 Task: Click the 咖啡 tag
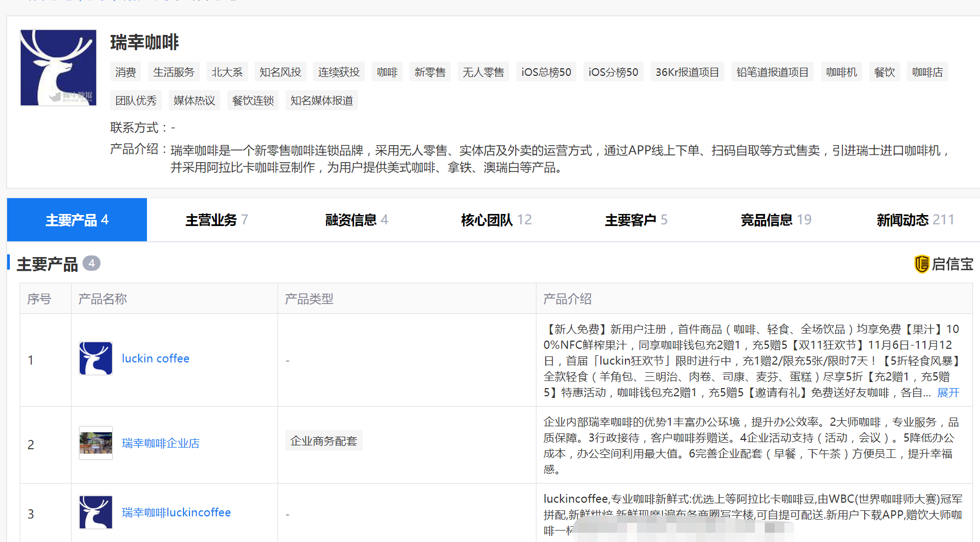click(387, 72)
